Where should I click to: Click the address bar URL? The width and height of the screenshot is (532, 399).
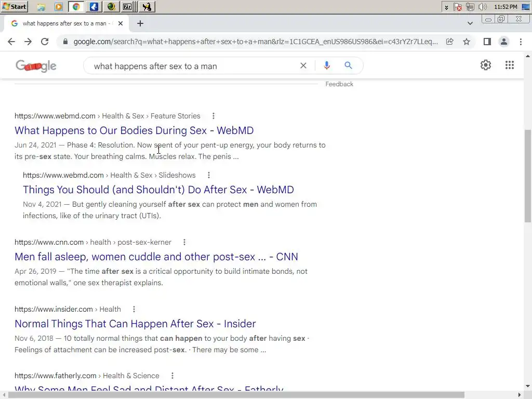click(256, 42)
